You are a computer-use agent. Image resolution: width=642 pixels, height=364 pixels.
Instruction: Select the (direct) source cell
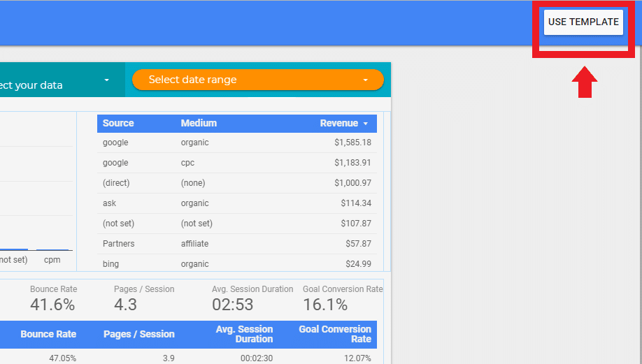116,183
